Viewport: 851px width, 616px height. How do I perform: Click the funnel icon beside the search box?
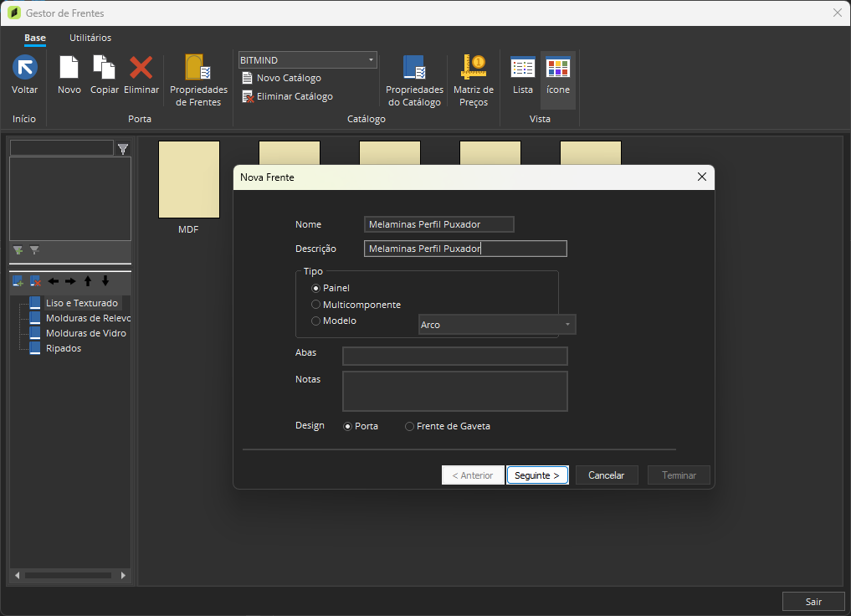tap(123, 148)
